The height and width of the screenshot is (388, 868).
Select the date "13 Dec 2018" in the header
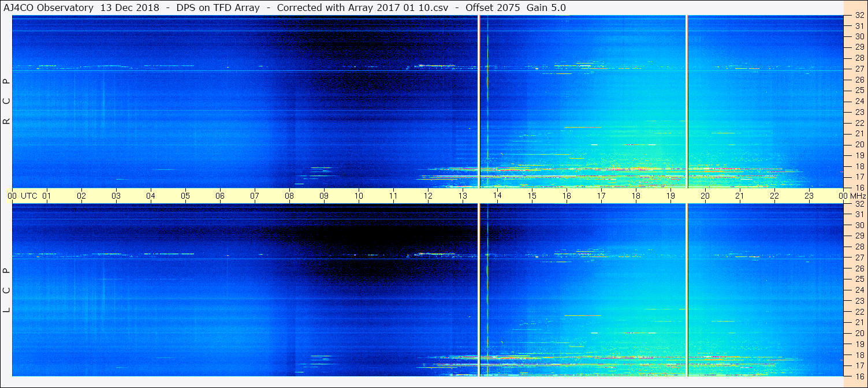(129, 8)
